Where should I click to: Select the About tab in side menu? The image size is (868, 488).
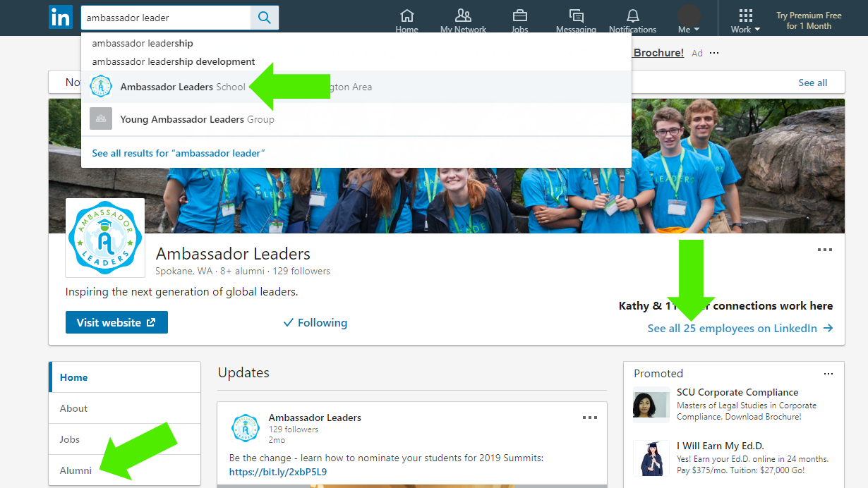coord(125,408)
